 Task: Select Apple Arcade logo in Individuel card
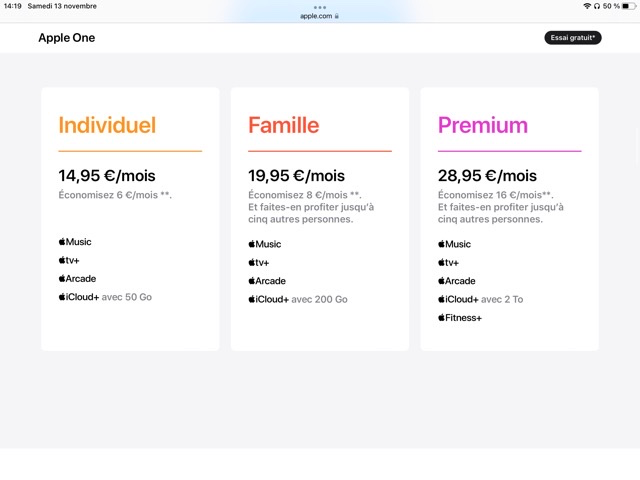point(77,278)
